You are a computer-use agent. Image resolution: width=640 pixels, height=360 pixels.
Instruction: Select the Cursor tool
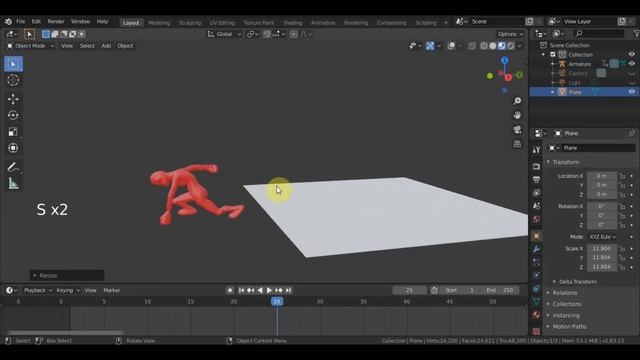pyautogui.click(x=13, y=80)
